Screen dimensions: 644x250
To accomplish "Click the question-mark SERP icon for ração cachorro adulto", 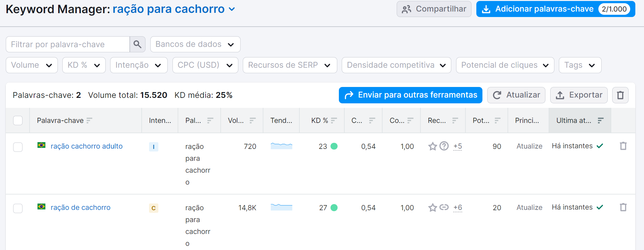I will tap(444, 146).
